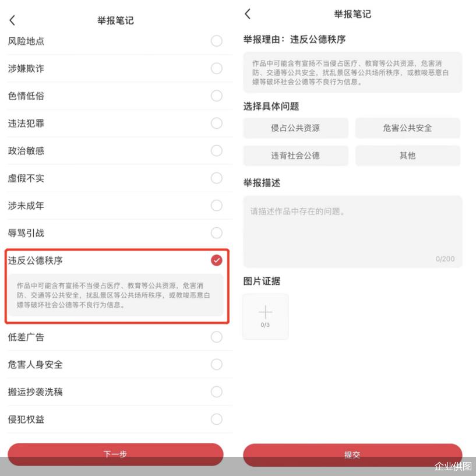
Task: Pick the 危害公共安全 issue chip
Action: pos(408,128)
